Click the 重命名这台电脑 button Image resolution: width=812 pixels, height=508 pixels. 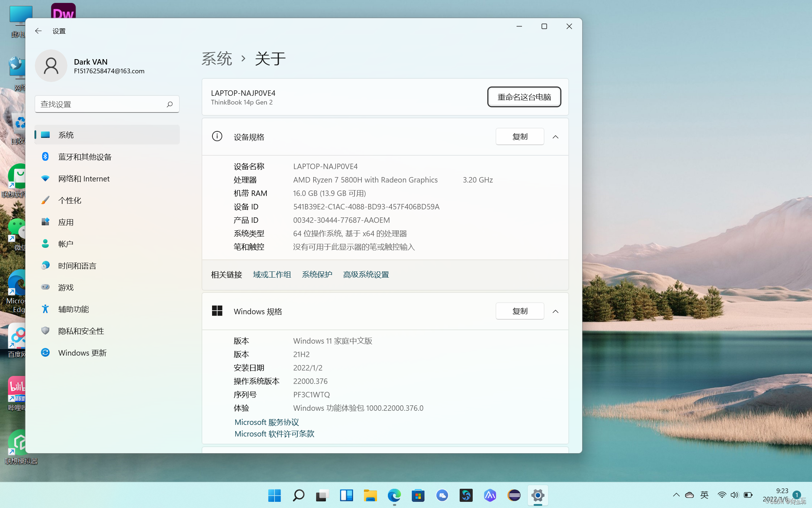click(x=524, y=97)
